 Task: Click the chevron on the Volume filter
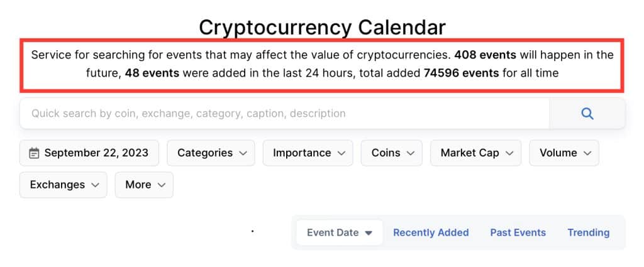click(x=587, y=153)
